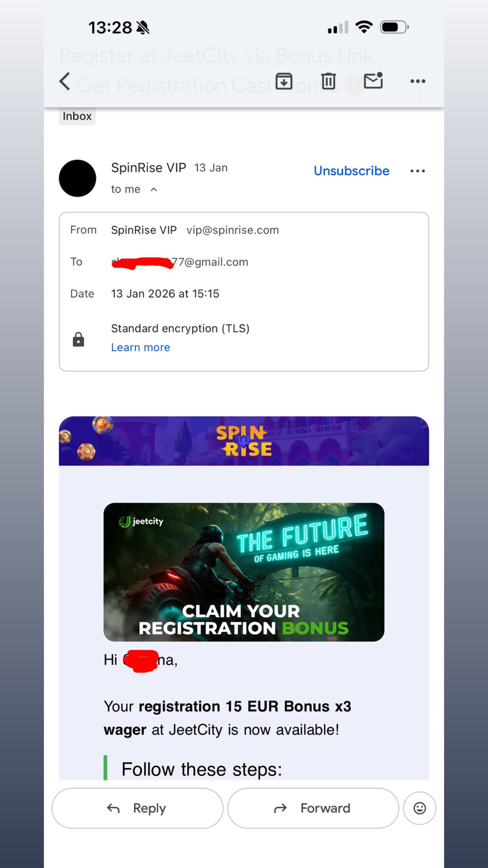Open the sender's three-dot options menu
This screenshot has height=868, width=488.
pos(418,171)
